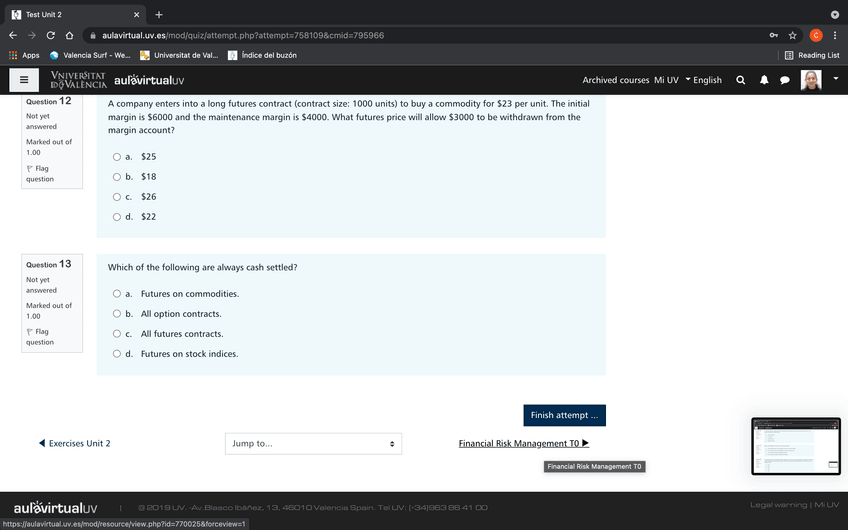Flag question 12

[x=40, y=174]
